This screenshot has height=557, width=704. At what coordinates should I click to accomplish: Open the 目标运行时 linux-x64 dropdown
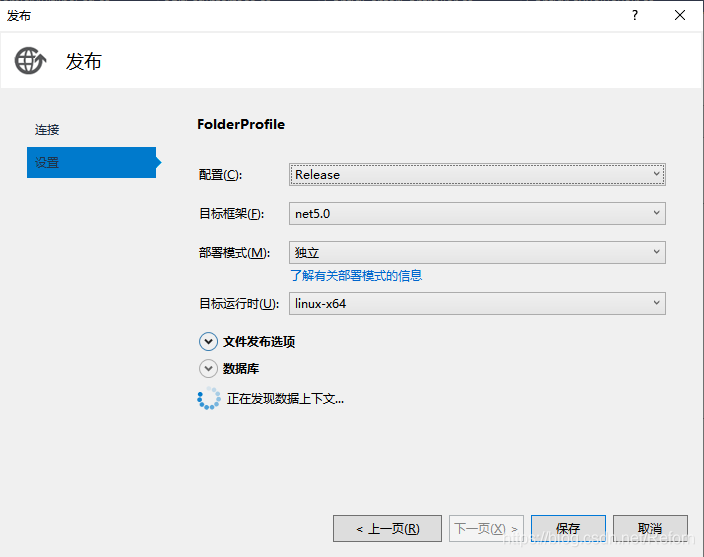point(477,303)
